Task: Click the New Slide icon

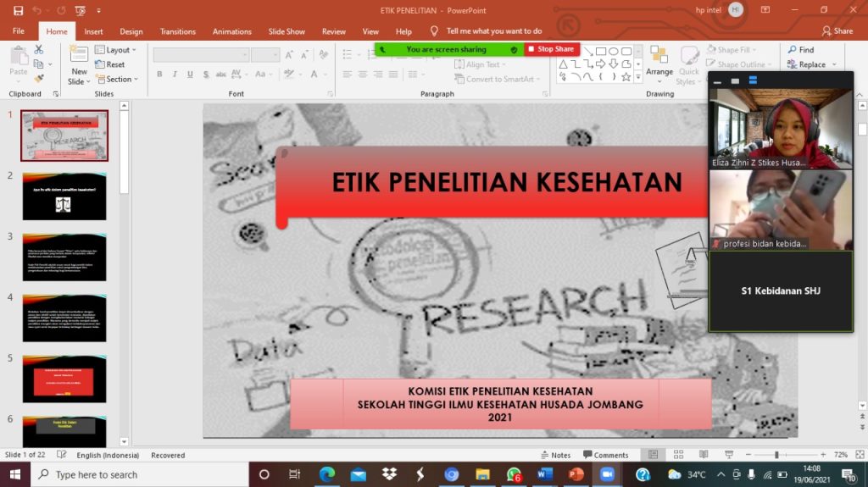Action: [x=79, y=56]
